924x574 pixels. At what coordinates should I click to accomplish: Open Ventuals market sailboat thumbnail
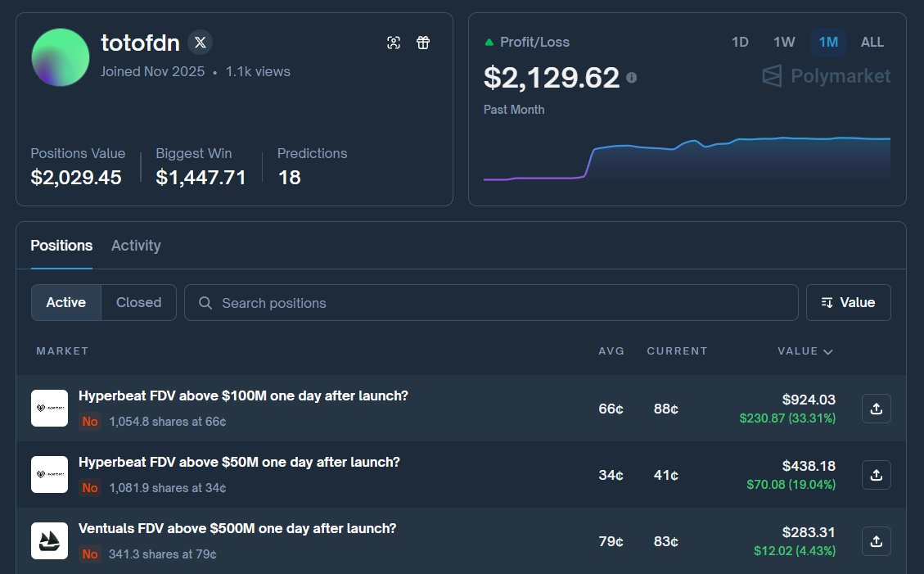pyautogui.click(x=49, y=540)
